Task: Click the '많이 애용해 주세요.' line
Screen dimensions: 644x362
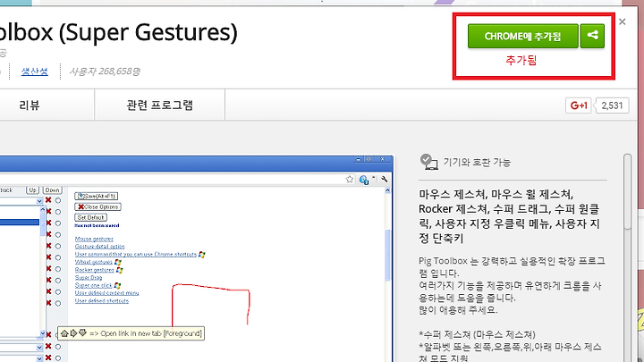Action: pos(458,310)
